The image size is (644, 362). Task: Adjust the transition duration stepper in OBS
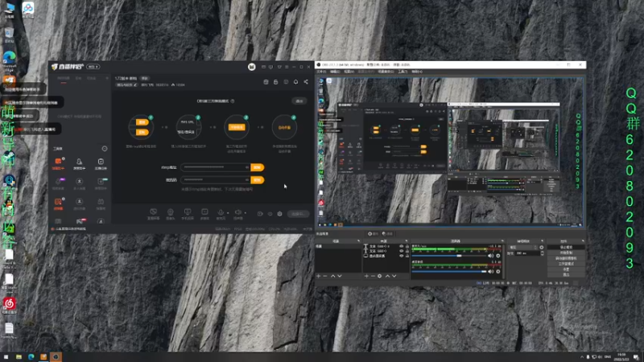[x=542, y=253]
